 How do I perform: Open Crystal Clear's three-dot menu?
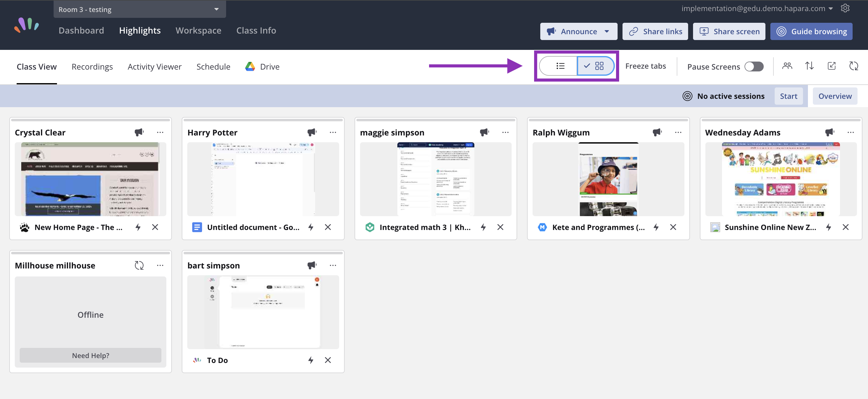[x=160, y=132]
